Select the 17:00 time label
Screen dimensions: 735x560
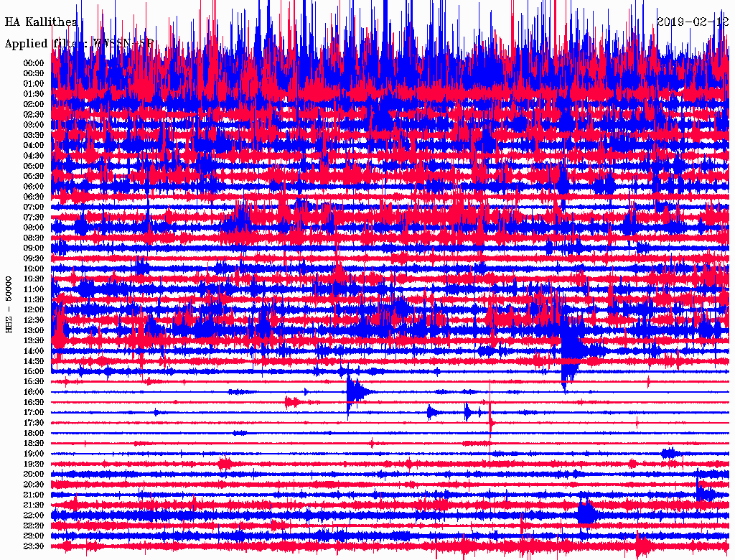(33, 413)
